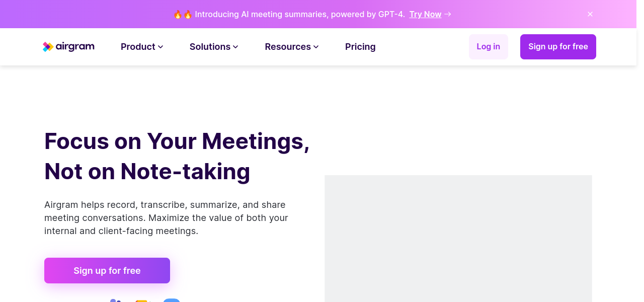Click the airgram wordmark text
644x302 pixels.
(x=75, y=47)
